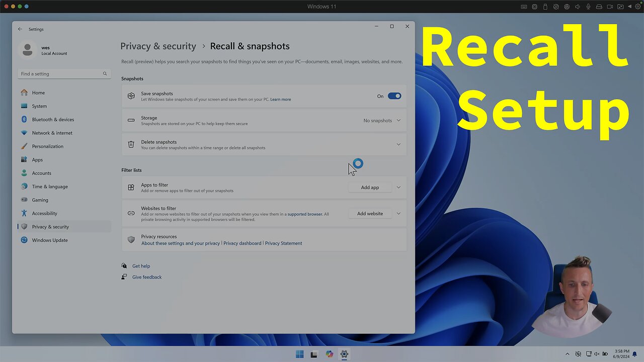This screenshot has height=362, width=644.
Task: Launch Copilot from the taskbar
Action: click(329, 354)
